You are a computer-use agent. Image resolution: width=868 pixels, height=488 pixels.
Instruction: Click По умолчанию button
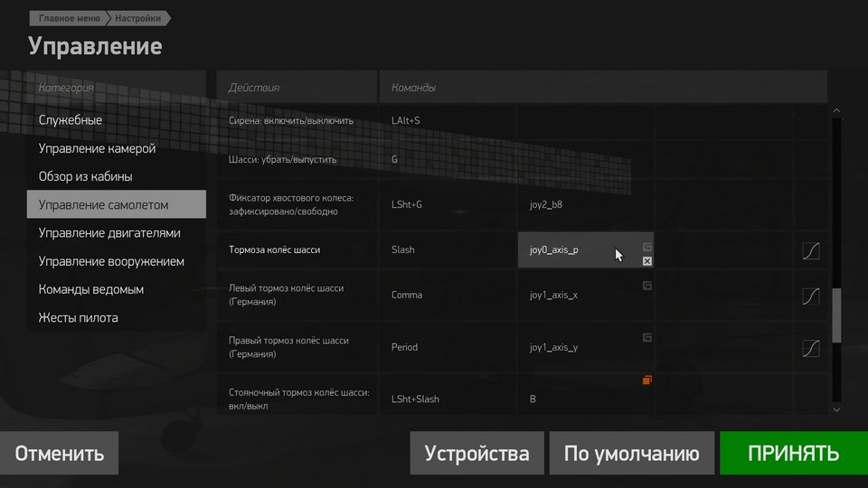click(x=632, y=453)
